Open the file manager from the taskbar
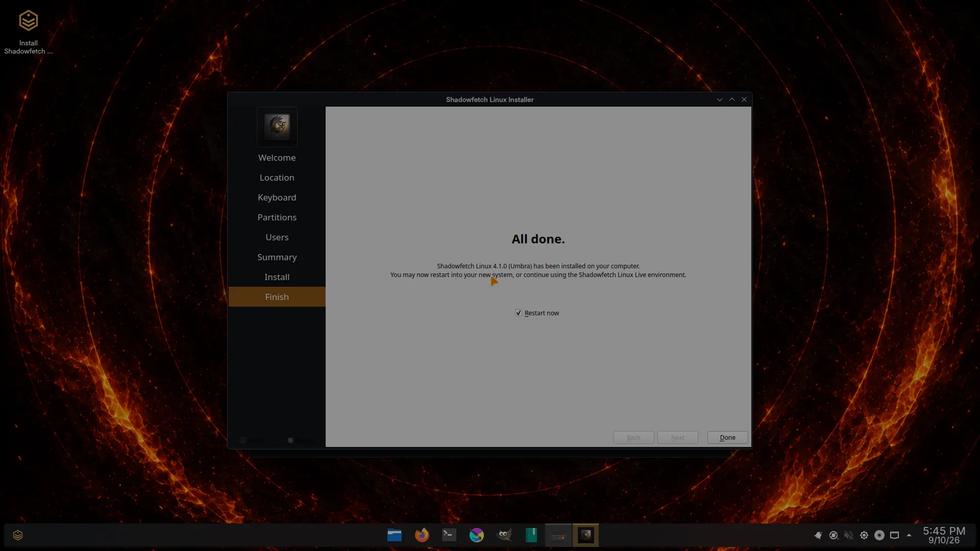 coord(395,535)
